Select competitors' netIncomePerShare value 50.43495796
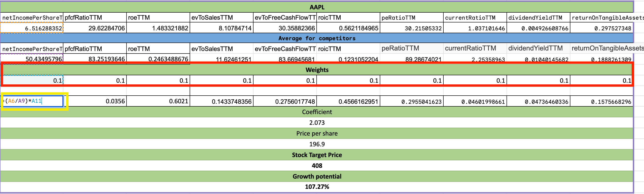The image size is (644, 194). tap(32, 59)
